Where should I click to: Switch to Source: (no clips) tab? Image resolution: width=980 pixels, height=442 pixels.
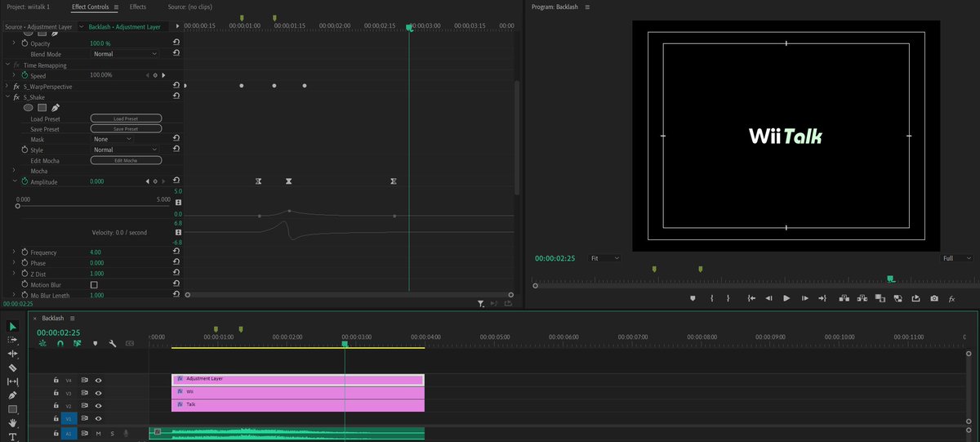click(189, 7)
